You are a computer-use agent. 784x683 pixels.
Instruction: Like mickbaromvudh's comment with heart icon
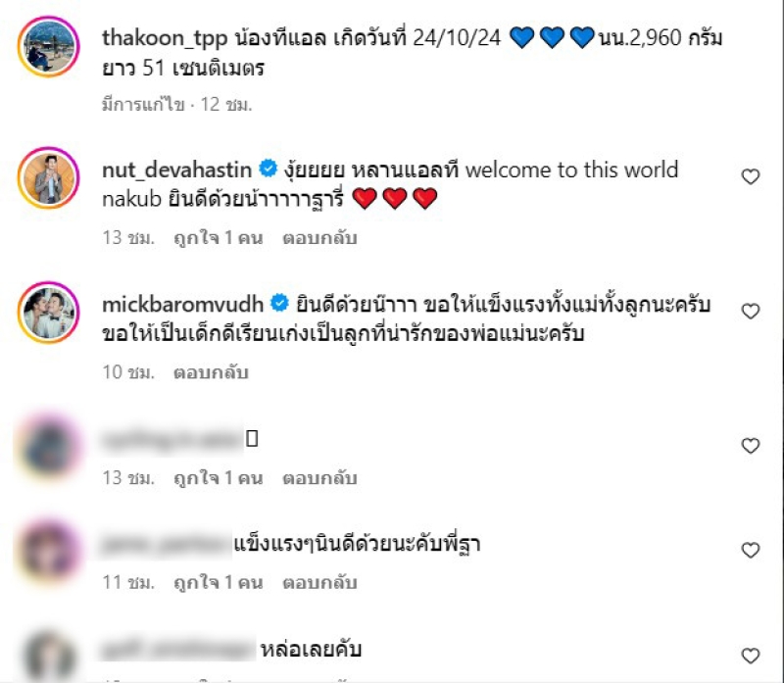(x=750, y=311)
